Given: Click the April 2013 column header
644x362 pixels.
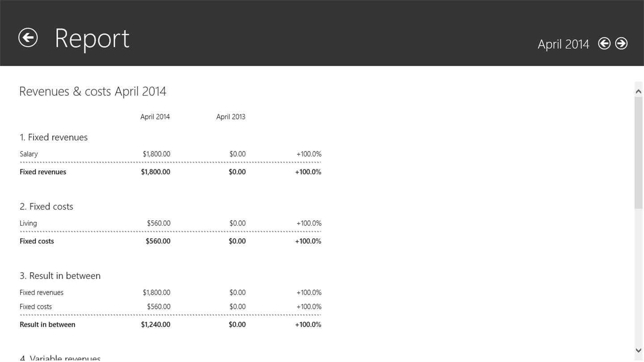Looking at the screenshot, I should point(230,117).
